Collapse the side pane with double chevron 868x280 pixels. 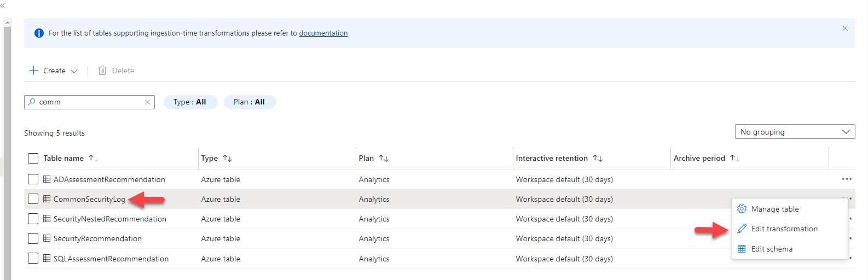point(3,5)
